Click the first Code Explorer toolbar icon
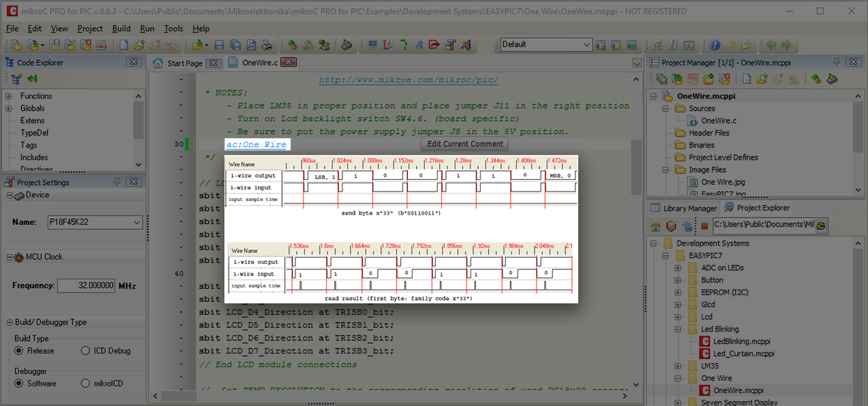This screenshot has height=406, width=868. tap(17, 79)
